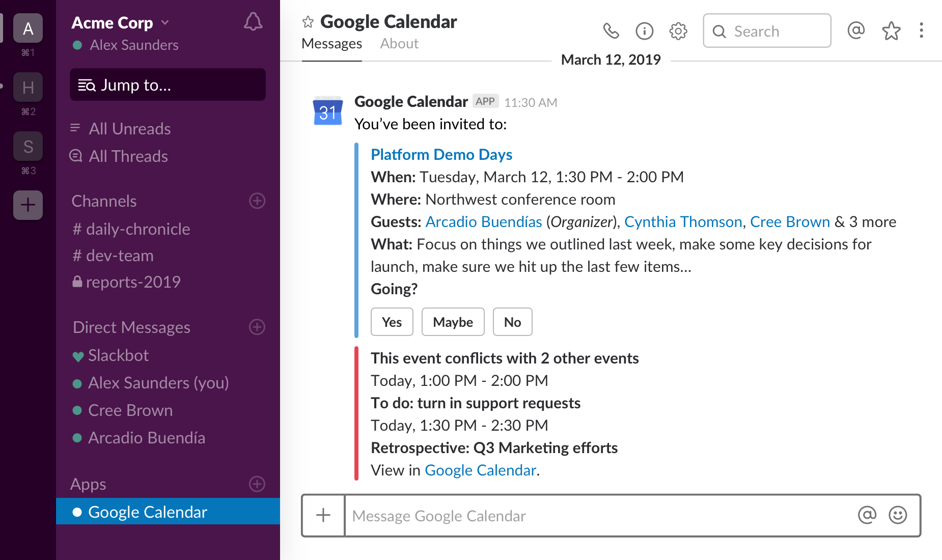Image resolution: width=942 pixels, height=560 pixels.
Task: Switch to the About tab
Action: tap(399, 43)
